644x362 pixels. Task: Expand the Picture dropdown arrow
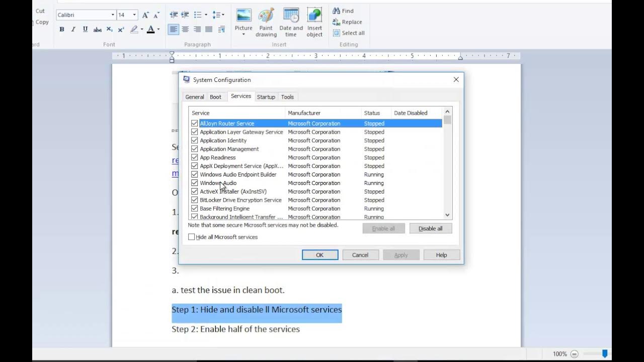(x=244, y=35)
